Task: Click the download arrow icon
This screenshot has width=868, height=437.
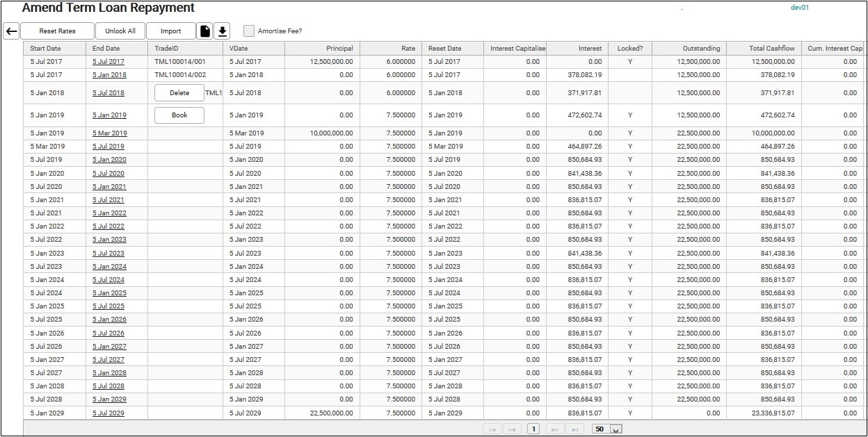Action: tap(222, 31)
